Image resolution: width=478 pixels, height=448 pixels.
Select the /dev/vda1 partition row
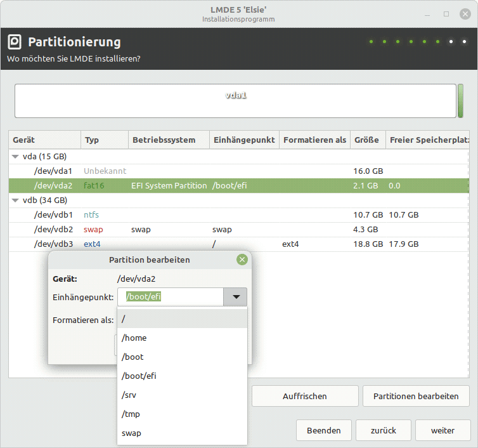pos(239,171)
